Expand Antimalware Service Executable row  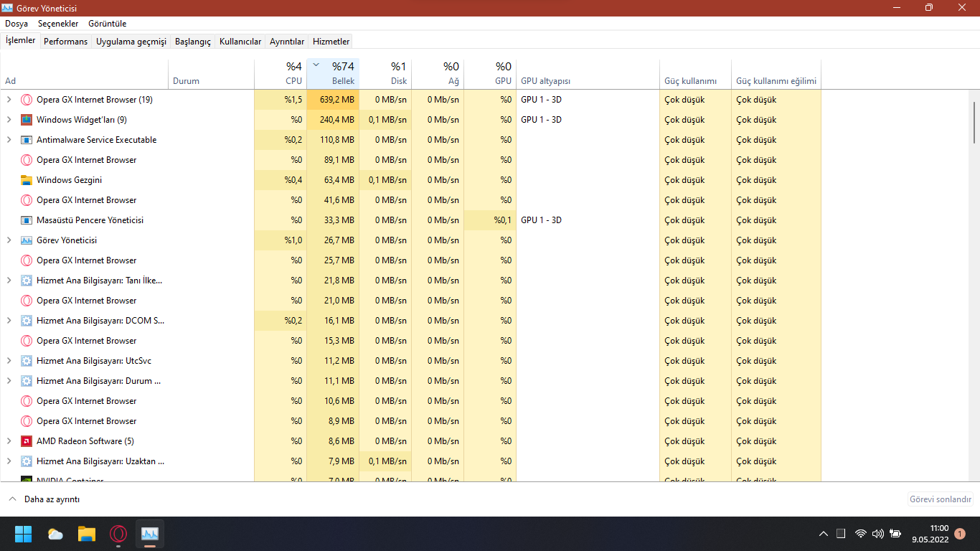click(x=9, y=140)
